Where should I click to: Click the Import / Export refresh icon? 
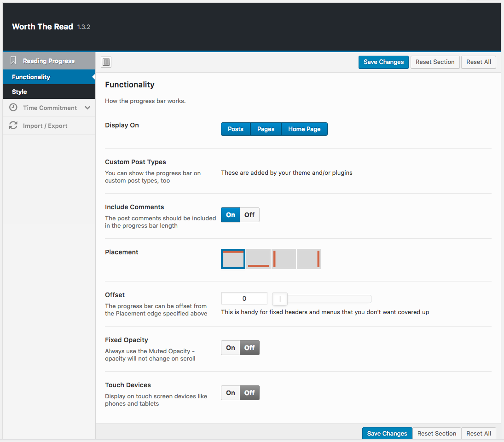click(13, 126)
